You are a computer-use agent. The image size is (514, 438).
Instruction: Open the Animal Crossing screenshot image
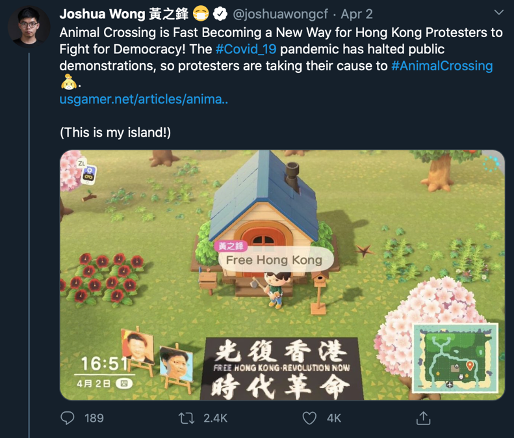pyautogui.click(x=282, y=275)
